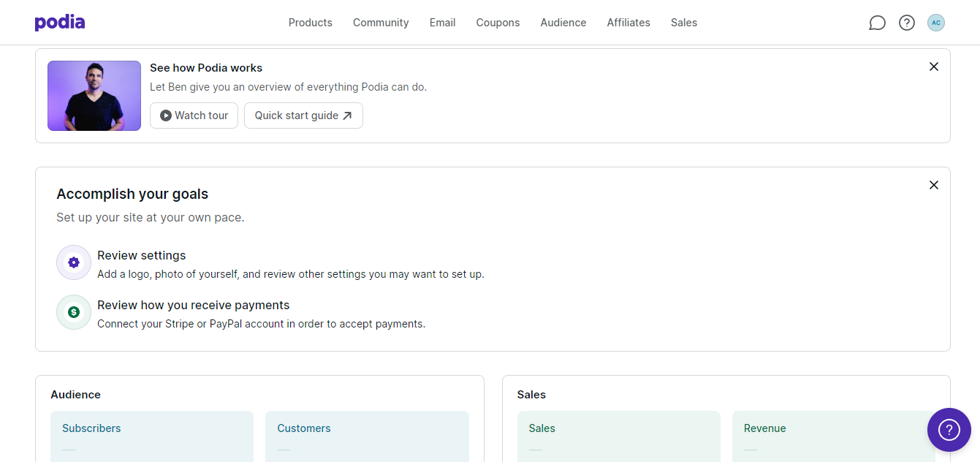
Task: Open the Coupons page
Action: pyautogui.click(x=498, y=23)
